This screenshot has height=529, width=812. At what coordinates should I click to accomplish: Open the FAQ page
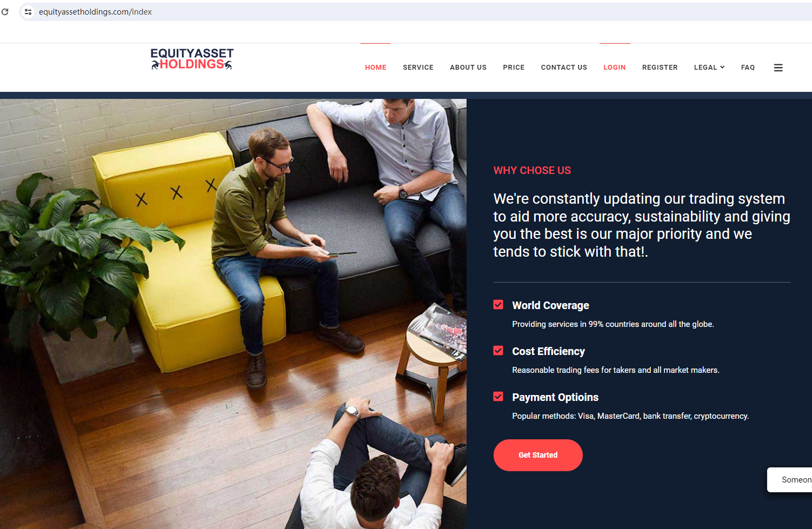(748, 68)
